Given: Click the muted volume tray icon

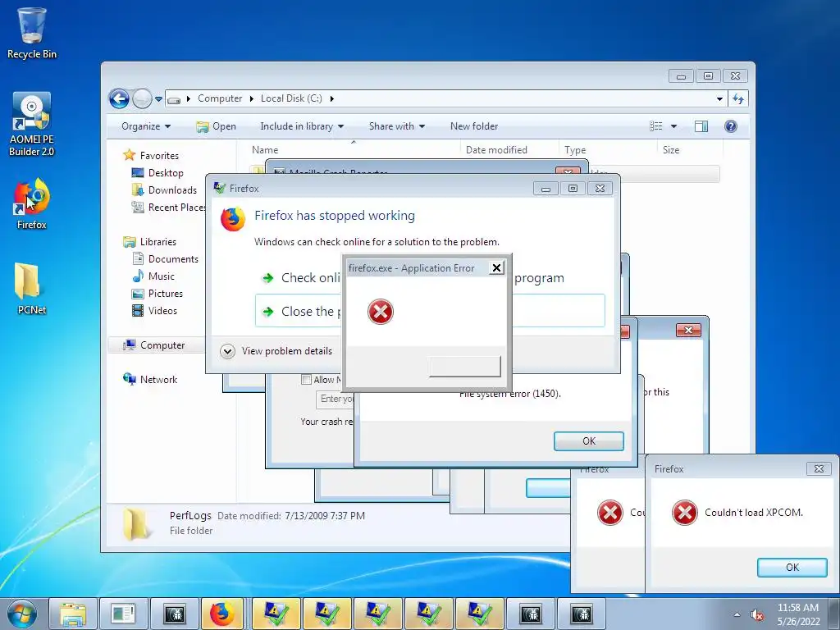Looking at the screenshot, I should click(757, 615).
